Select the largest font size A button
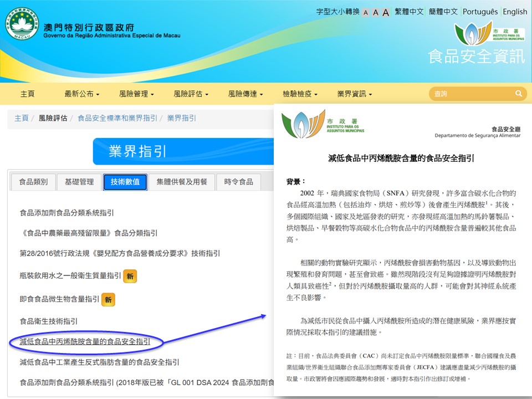This screenshot has width=532, height=399. coord(386,12)
